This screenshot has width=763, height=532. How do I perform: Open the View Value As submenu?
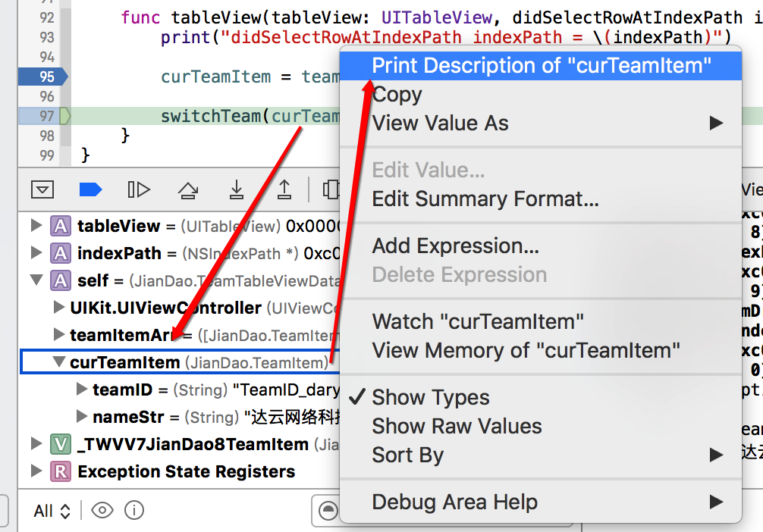pos(541,123)
